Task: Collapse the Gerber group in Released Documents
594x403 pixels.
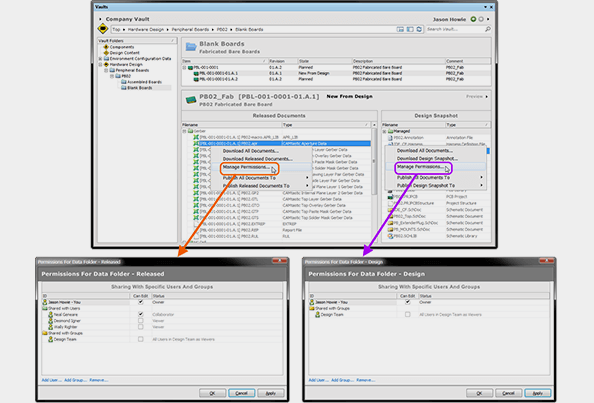Action: pos(185,131)
